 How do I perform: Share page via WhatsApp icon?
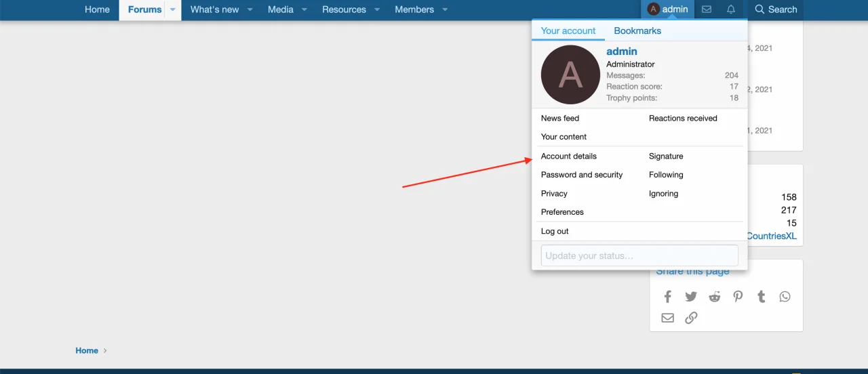click(x=785, y=297)
